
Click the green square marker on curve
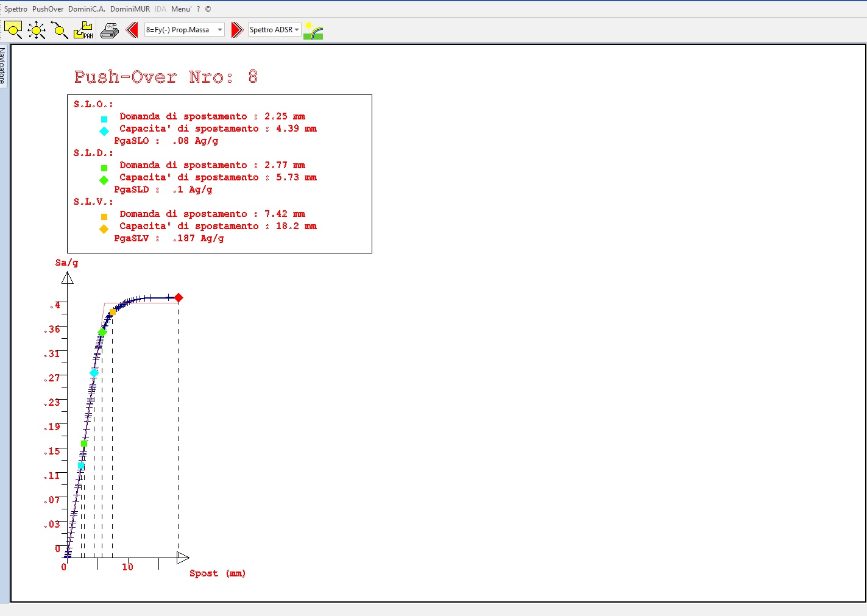click(84, 444)
